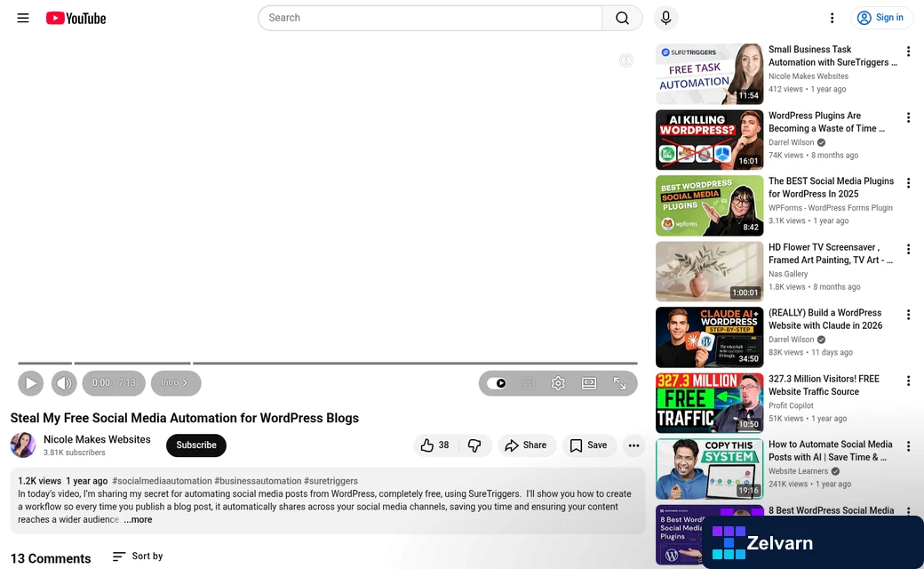The image size is (924, 569).
Task: Focus the Search input field
Action: coord(430,18)
